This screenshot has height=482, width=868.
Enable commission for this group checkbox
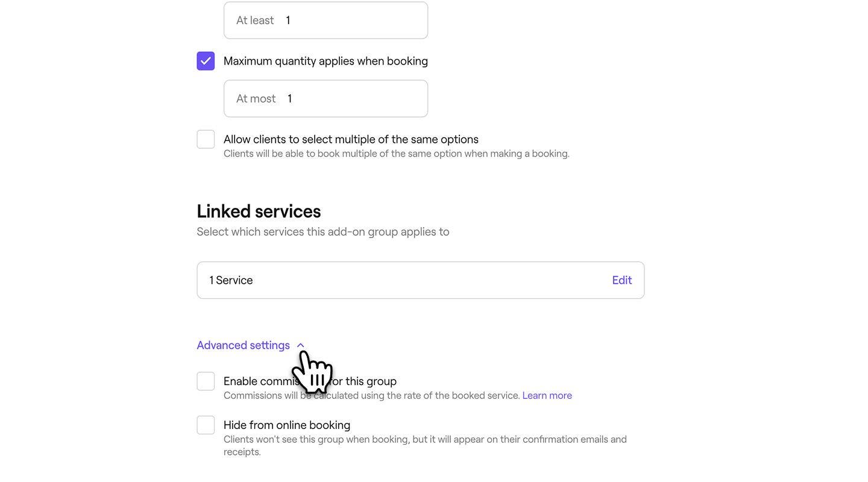click(206, 381)
